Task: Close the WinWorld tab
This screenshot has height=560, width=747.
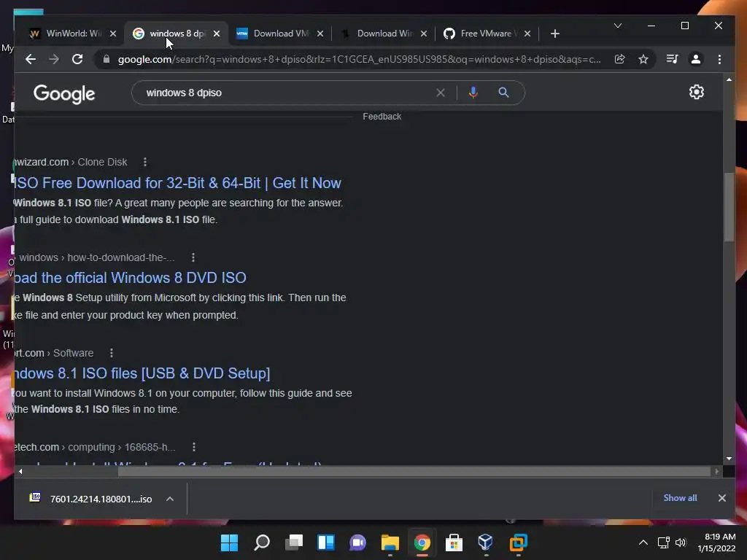Action: point(113,34)
